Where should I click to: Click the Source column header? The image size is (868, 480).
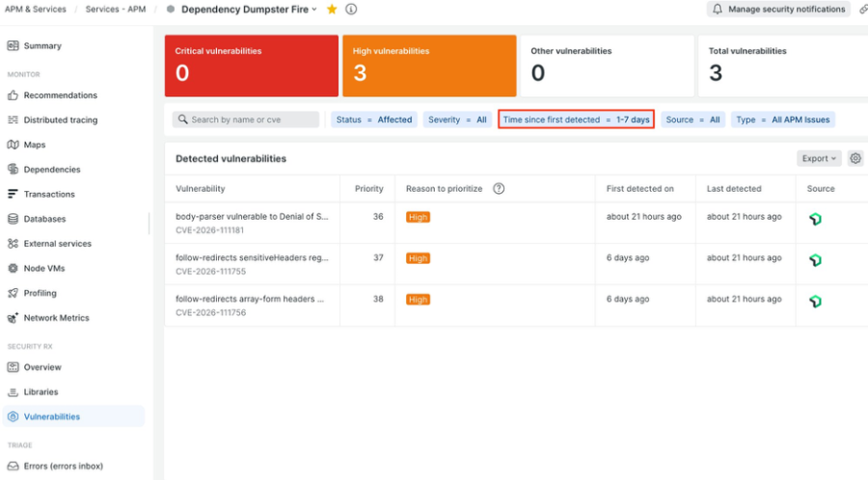click(821, 189)
